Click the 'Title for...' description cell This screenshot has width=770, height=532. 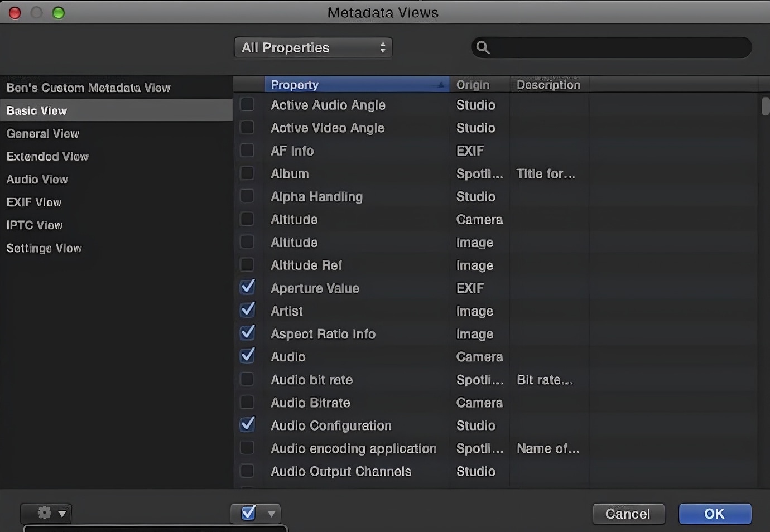pyautogui.click(x=546, y=173)
